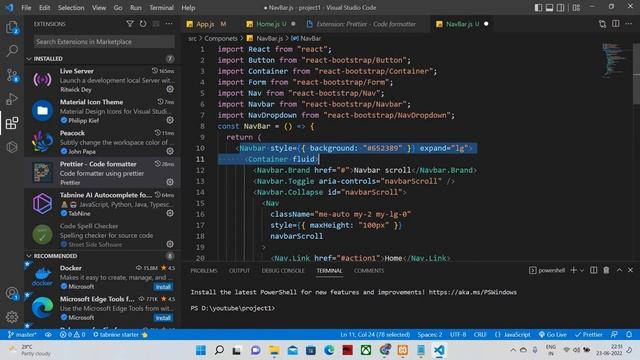Open the Run and Debug view
This screenshot has width=640, height=360.
(x=12, y=99)
